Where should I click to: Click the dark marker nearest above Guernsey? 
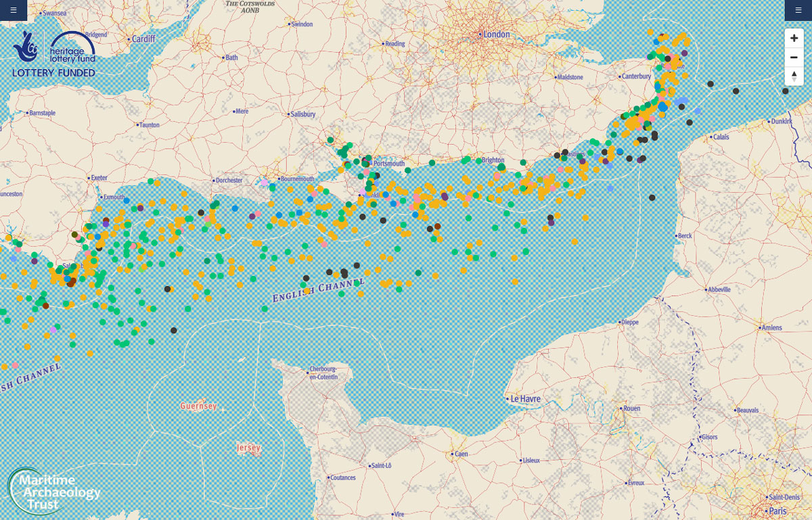174,331
